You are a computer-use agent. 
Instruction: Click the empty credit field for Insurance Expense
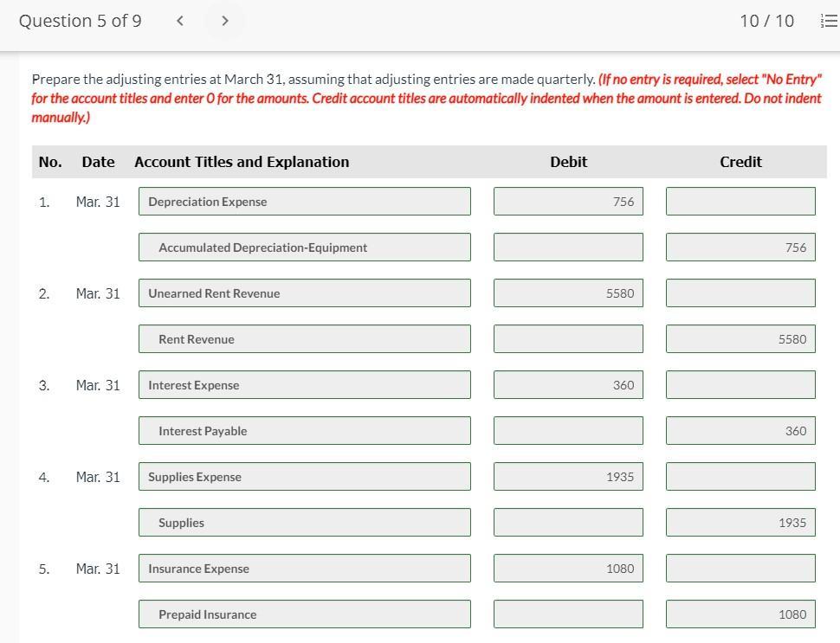(740, 569)
